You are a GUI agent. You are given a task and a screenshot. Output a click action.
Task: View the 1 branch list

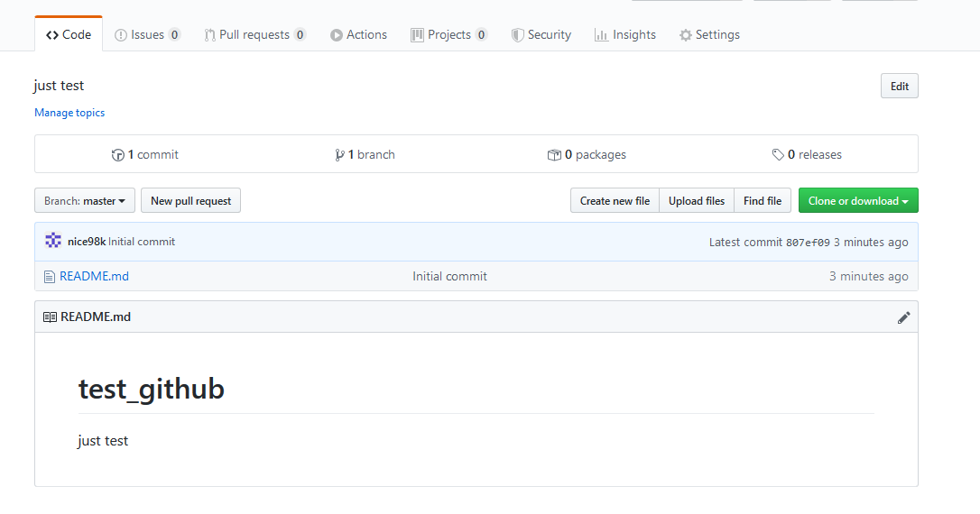(365, 154)
